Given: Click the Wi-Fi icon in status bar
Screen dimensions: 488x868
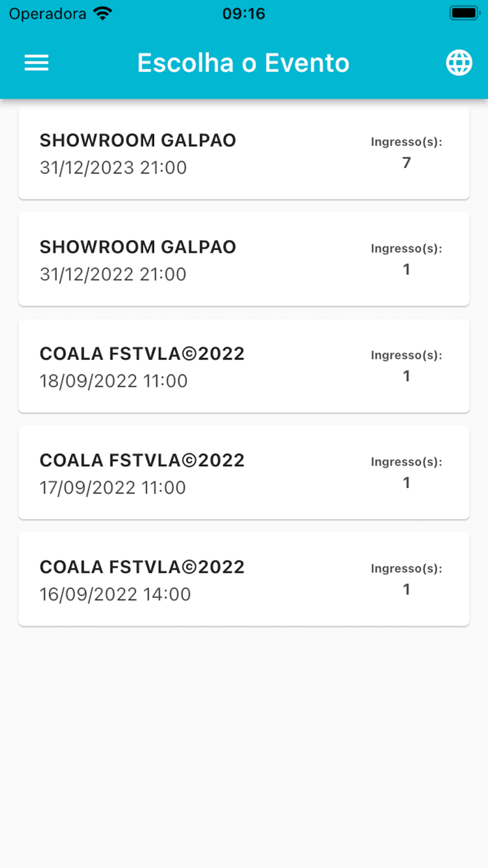Looking at the screenshot, I should 101,12.
